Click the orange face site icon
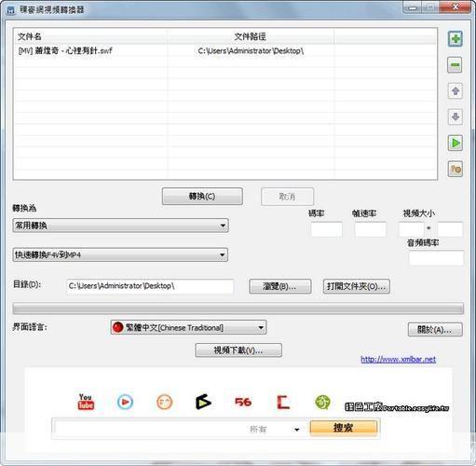 164,402
